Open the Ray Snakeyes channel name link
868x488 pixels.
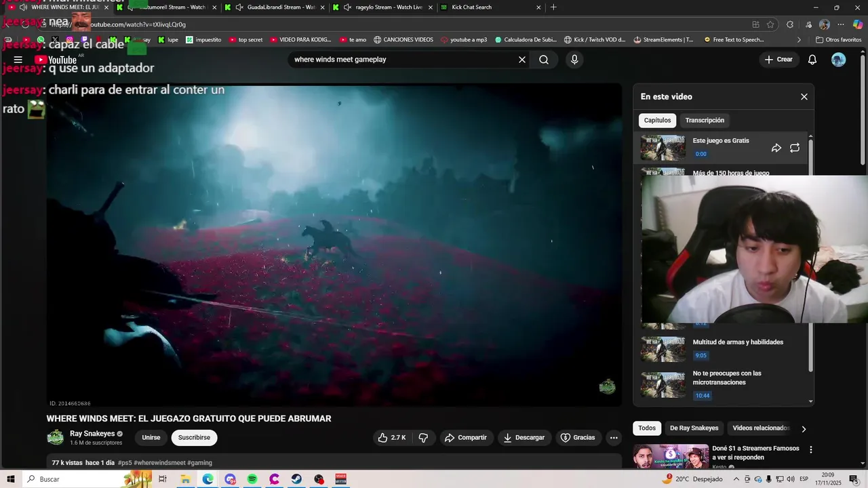[92, 434]
